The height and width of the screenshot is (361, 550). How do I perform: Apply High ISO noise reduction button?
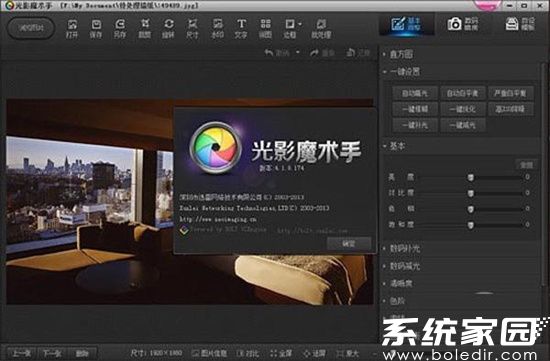(x=511, y=109)
